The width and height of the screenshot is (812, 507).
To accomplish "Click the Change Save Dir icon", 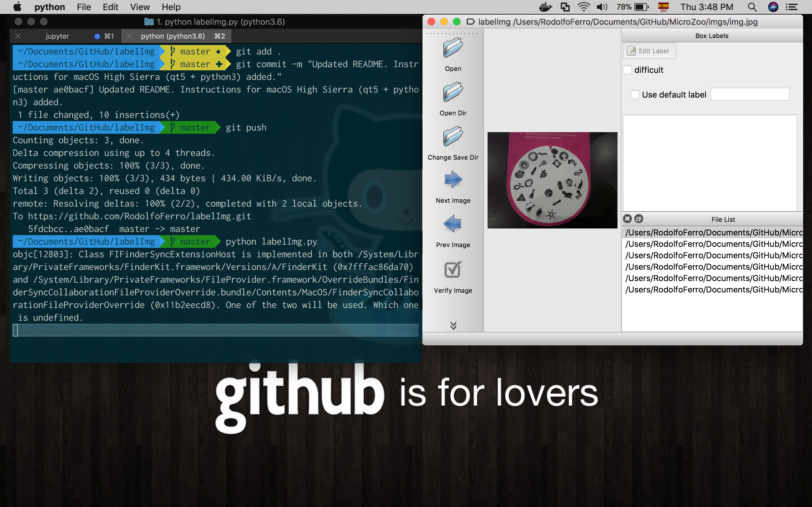I will click(453, 137).
